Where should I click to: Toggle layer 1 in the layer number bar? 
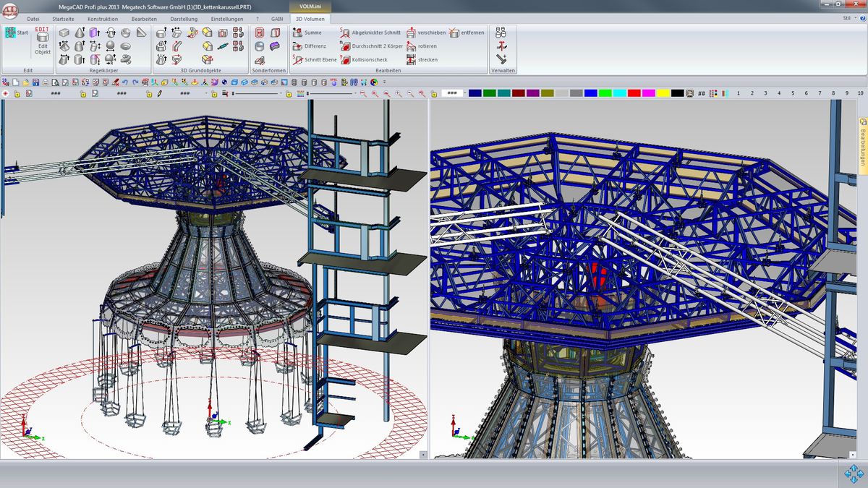click(x=739, y=93)
